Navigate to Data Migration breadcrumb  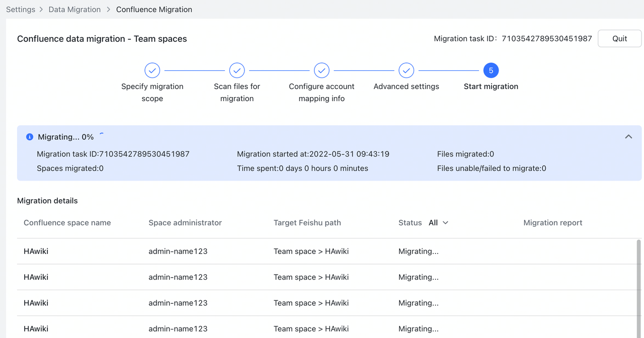coord(74,10)
